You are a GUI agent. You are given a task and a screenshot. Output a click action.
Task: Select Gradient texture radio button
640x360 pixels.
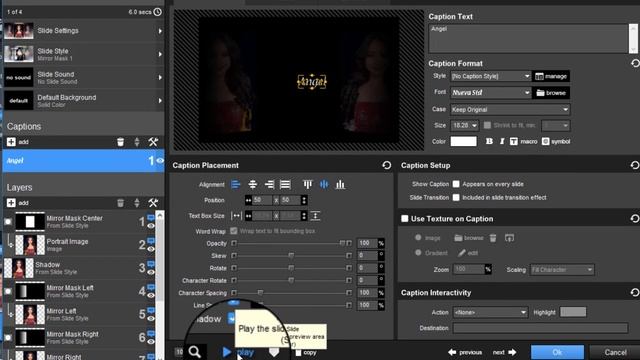pyautogui.click(x=418, y=253)
